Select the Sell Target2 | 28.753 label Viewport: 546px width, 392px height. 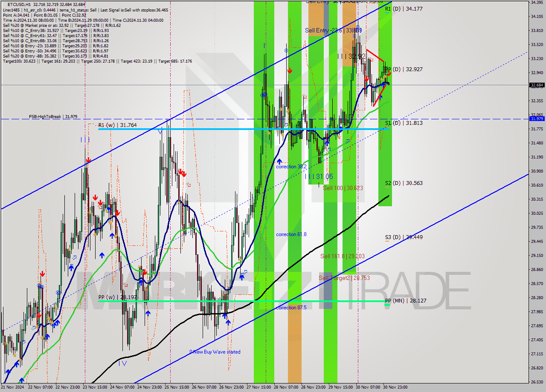[344, 278]
